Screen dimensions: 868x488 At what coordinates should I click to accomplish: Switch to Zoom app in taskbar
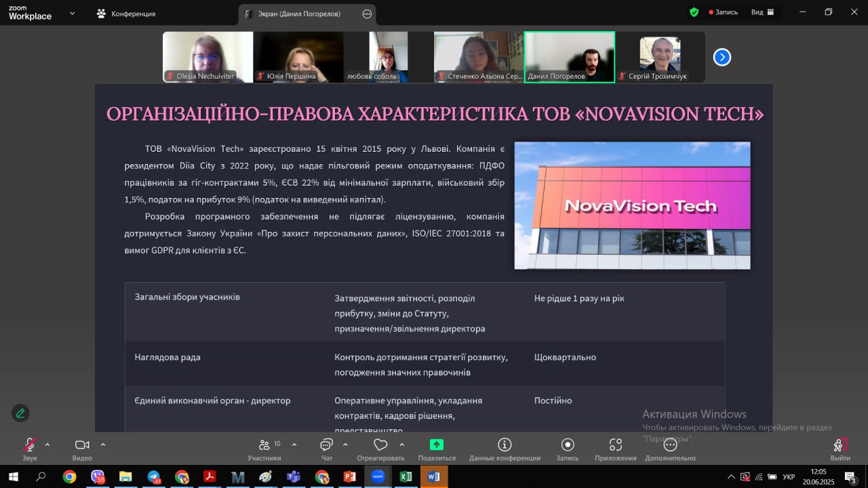(378, 476)
